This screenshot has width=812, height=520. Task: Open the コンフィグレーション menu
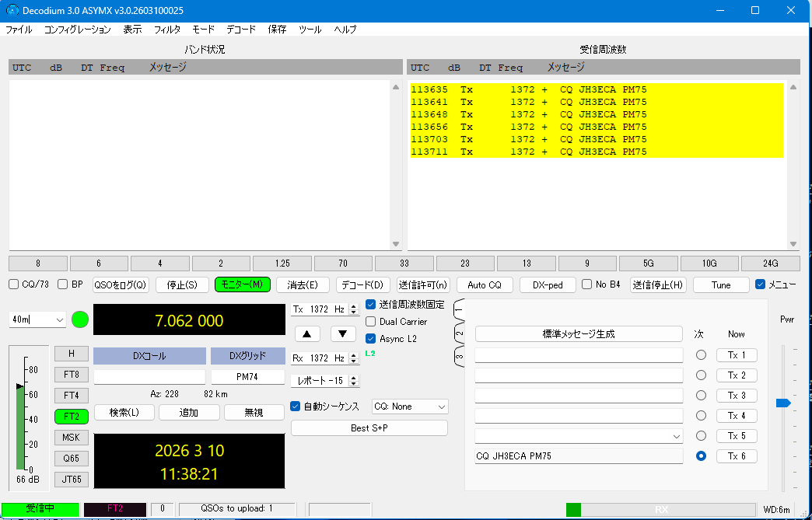click(x=77, y=30)
